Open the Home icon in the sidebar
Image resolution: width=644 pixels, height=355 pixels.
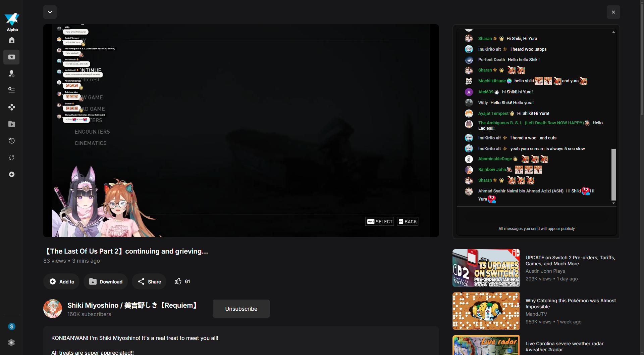click(x=11, y=40)
